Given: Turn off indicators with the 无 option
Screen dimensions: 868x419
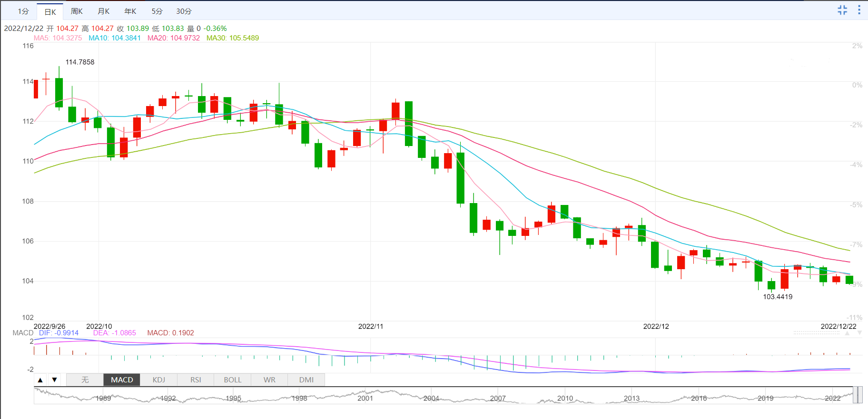Looking at the screenshot, I should pos(85,380).
